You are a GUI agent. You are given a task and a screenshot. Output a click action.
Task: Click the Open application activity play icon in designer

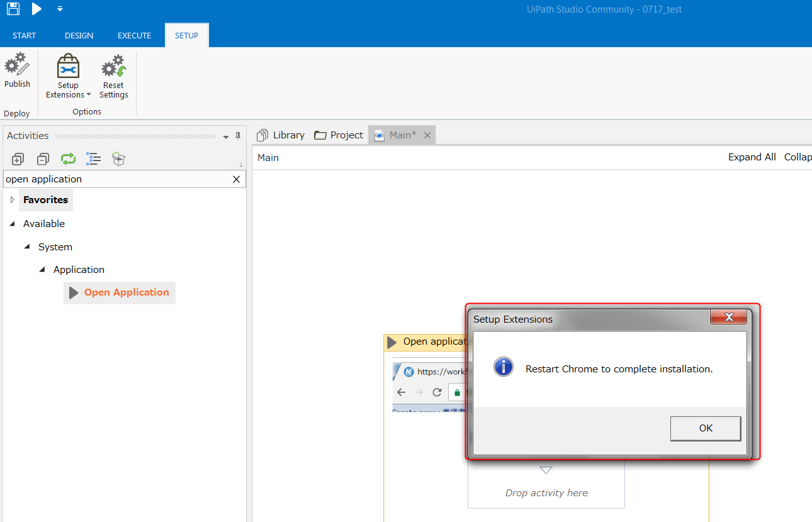point(392,343)
